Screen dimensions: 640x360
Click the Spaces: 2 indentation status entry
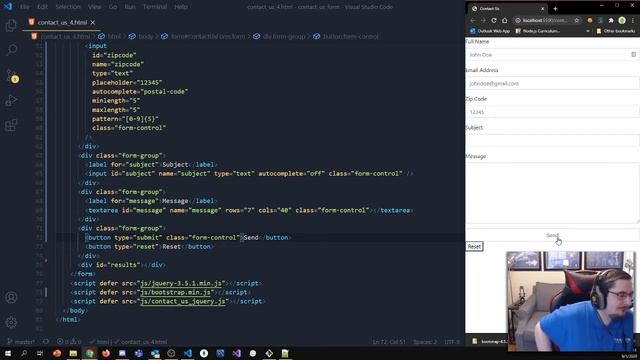coord(424,342)
